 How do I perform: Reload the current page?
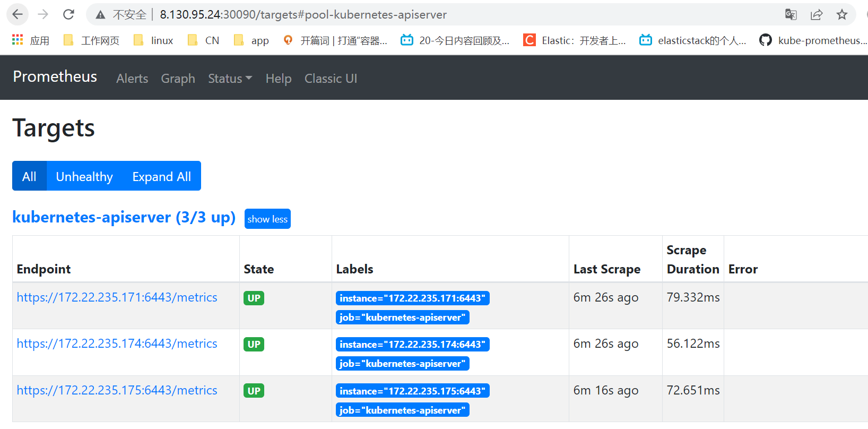tap(68, 14)
